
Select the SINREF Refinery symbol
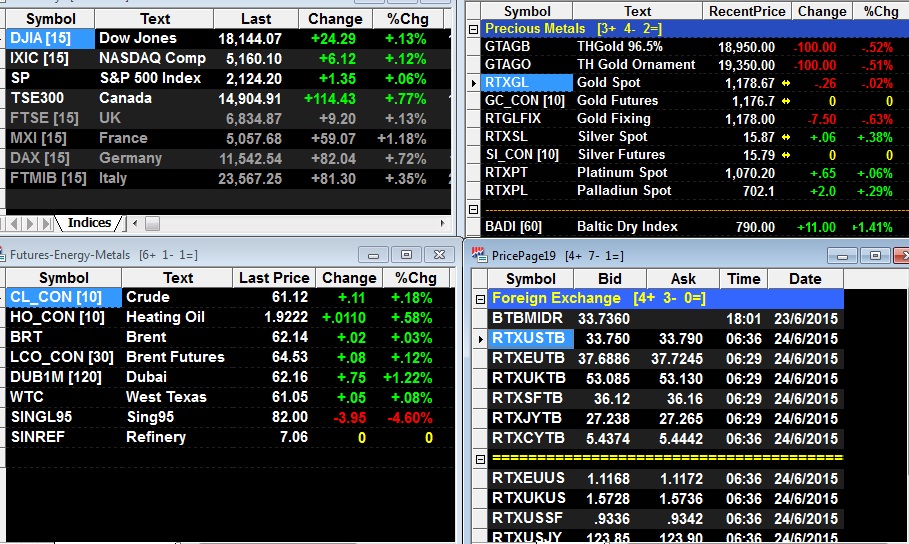click(63, 437)
